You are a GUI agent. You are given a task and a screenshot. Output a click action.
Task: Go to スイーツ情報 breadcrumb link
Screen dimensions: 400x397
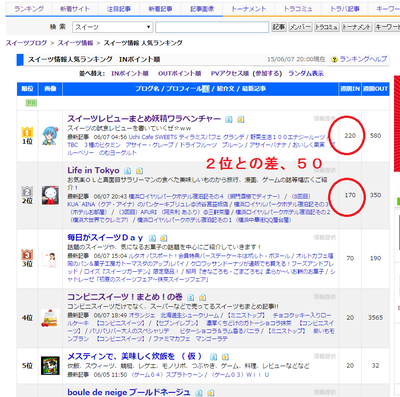point(75,43)
